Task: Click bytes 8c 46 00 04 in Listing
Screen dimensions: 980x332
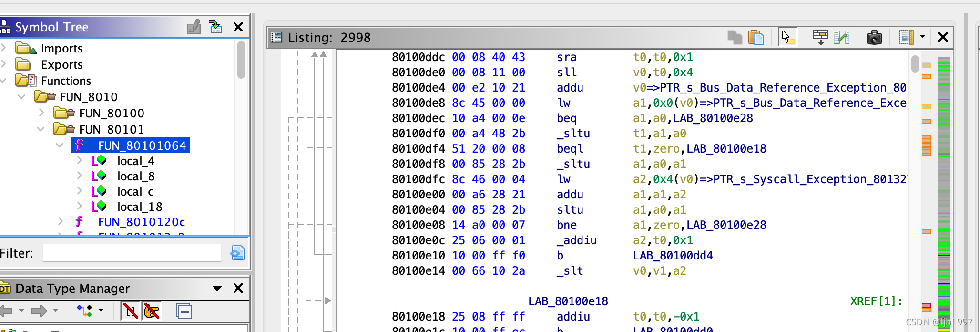Action: 489,179
